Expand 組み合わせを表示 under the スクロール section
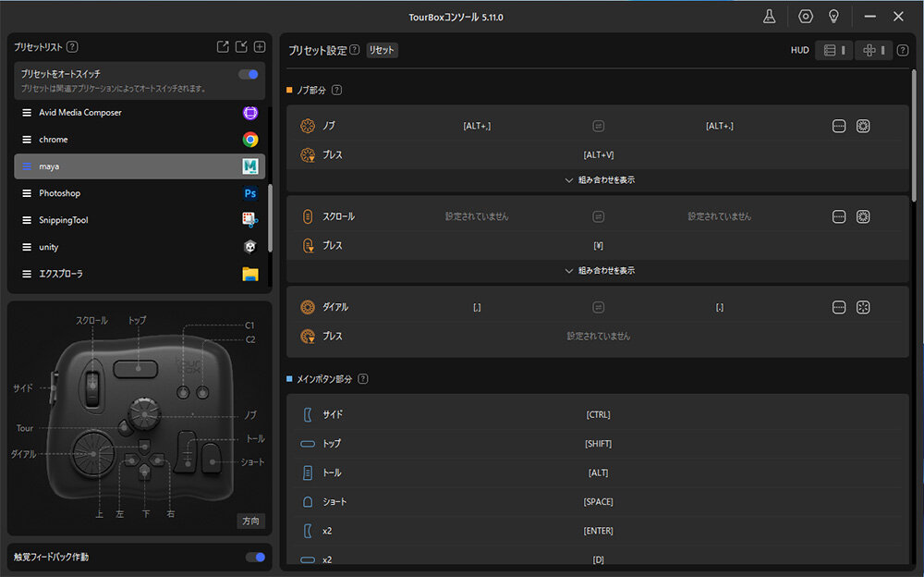 pos(599,271)
